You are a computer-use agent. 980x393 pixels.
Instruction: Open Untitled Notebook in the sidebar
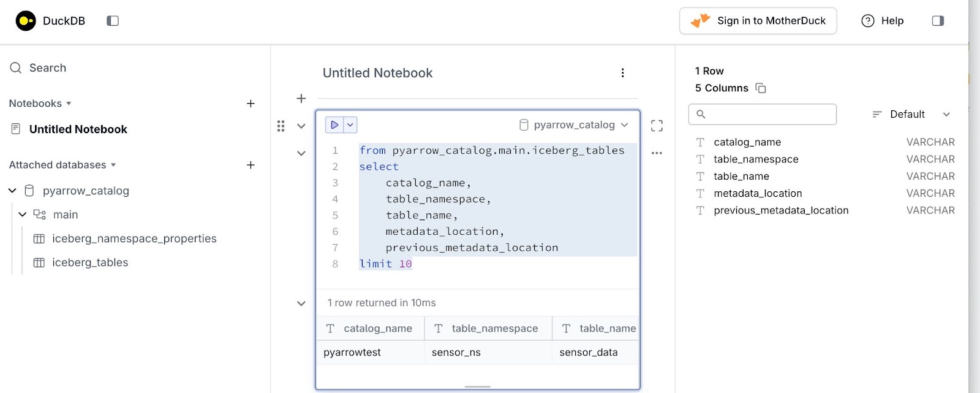[78, 129]
